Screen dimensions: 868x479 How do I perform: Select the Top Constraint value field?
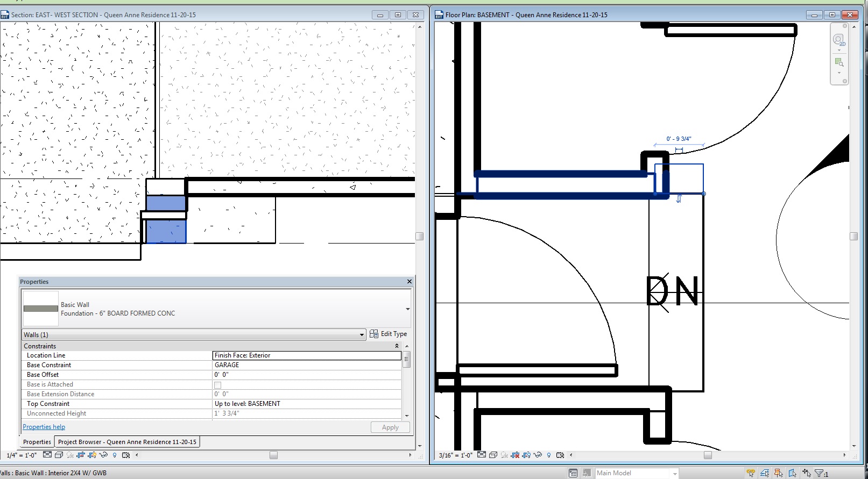[307, 404]
